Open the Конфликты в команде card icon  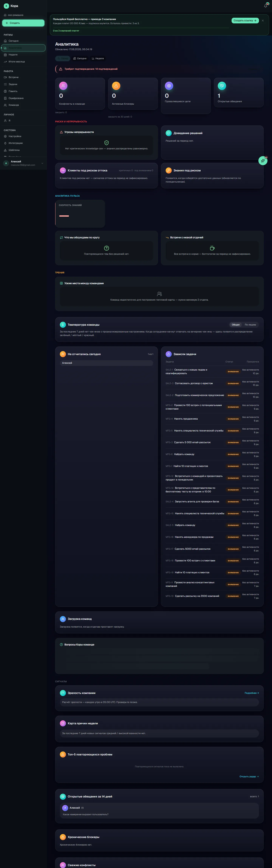[x=63, y=86]
